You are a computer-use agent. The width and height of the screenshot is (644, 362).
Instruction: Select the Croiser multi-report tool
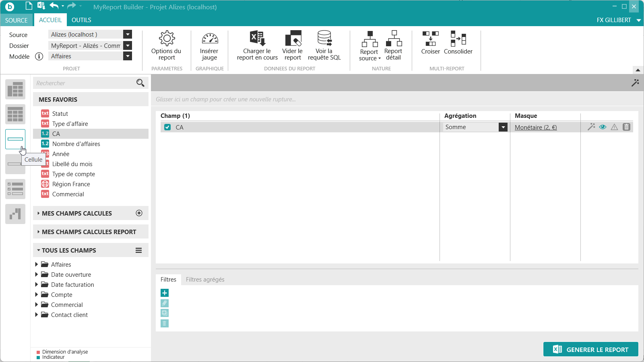pos(430,43)
